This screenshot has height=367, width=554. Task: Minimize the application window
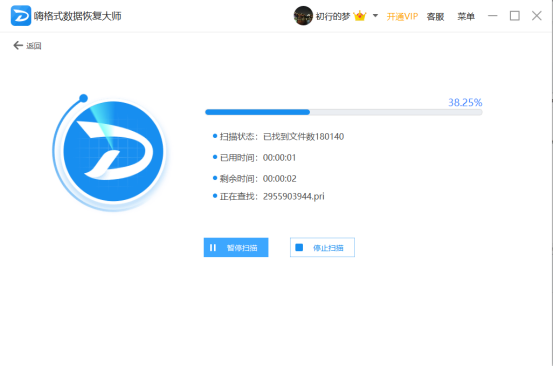pyautogui.click(x=493, y=16)
